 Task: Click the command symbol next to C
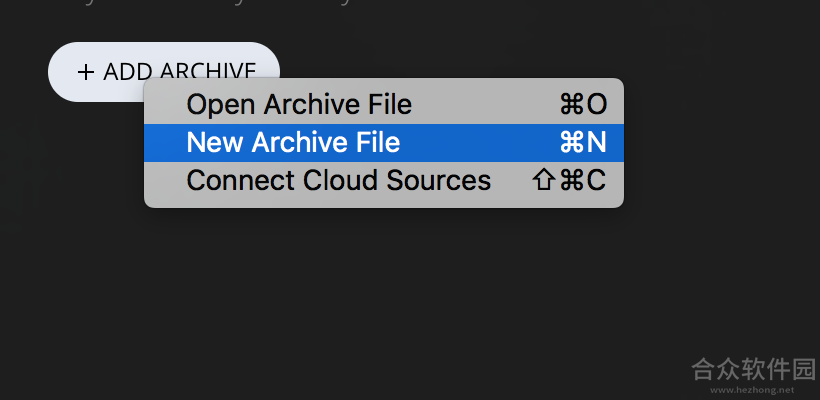pos(572,181)
